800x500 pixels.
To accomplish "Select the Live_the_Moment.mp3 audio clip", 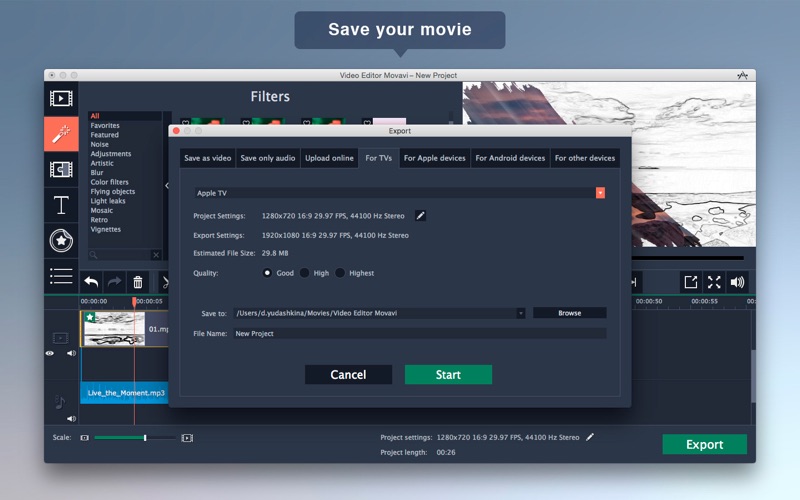I will [x=126, y=393].
